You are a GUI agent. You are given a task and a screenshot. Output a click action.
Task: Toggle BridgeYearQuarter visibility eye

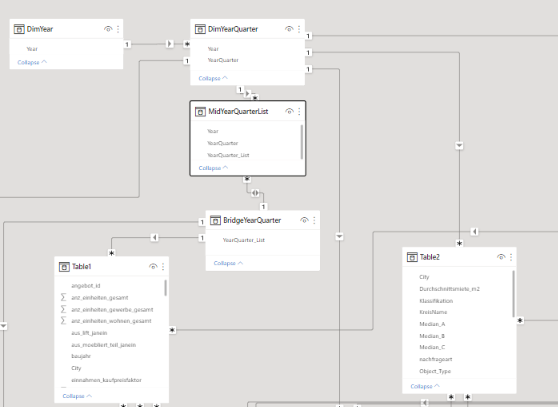point(304,221)
